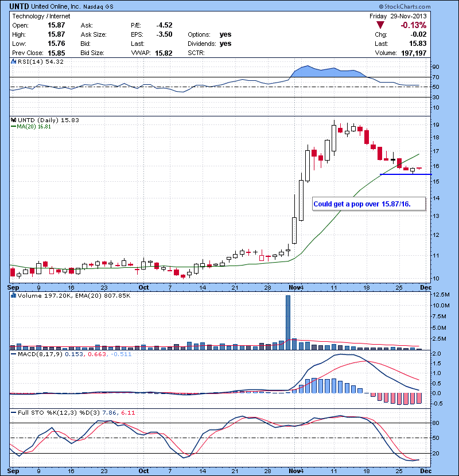Click the UNTD (Daily) 15.83 chart label

point(48,120)
